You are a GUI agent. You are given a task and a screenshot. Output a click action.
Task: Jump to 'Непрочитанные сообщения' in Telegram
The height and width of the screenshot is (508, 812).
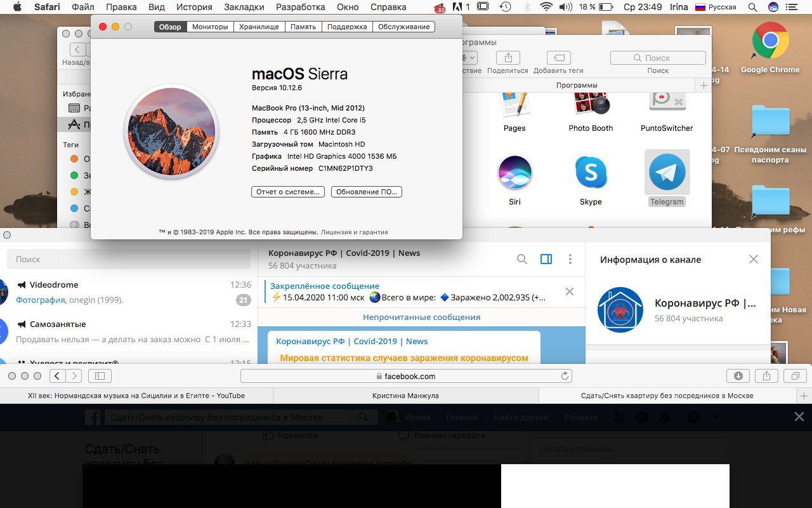coord(421,317)
